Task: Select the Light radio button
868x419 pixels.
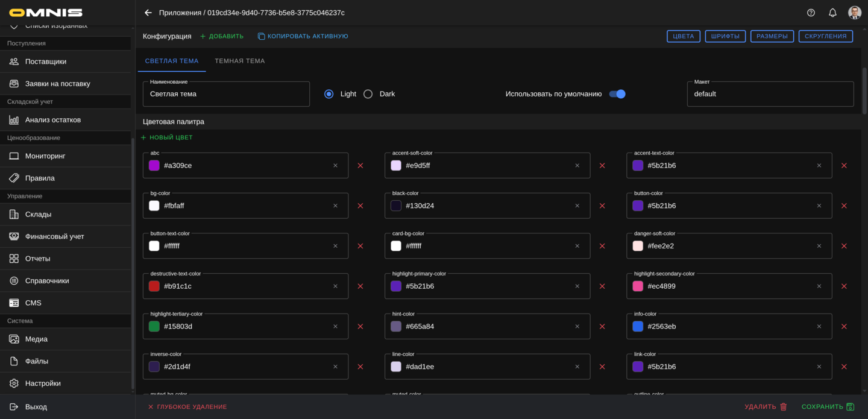Action: 329,94
